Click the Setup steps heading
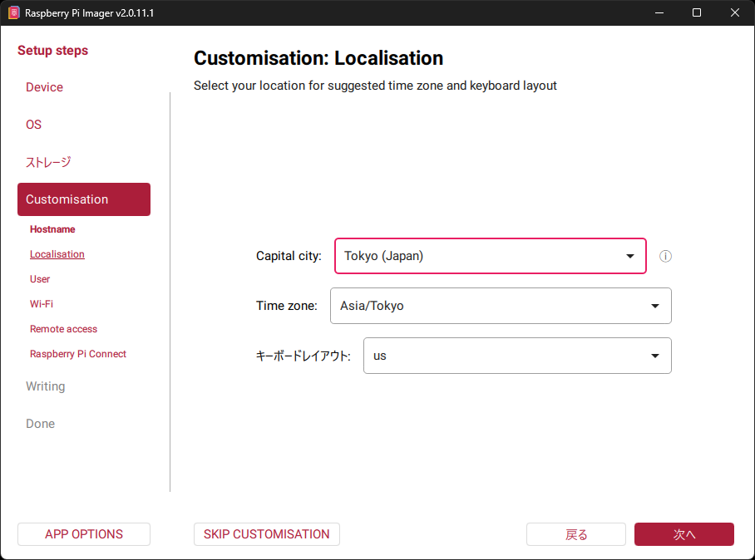The image size is (755, 560). coord(53,51)
